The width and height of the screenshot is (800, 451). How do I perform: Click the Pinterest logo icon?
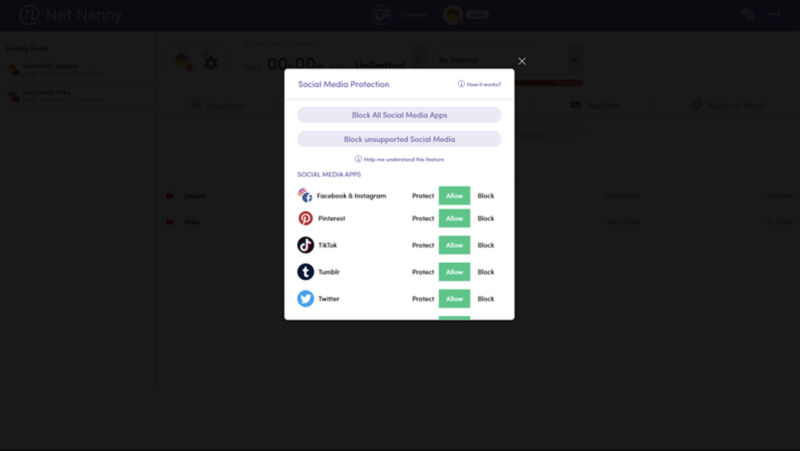[x=305, y=218]
